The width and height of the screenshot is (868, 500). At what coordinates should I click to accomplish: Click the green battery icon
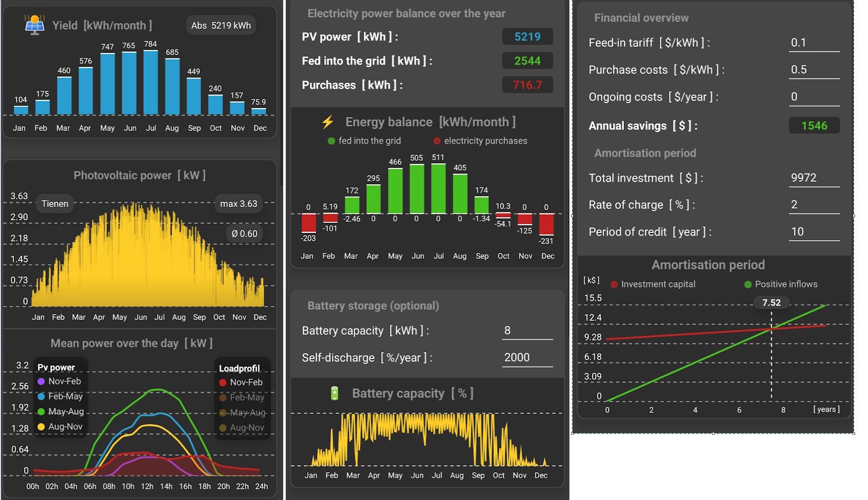[334, 394]
